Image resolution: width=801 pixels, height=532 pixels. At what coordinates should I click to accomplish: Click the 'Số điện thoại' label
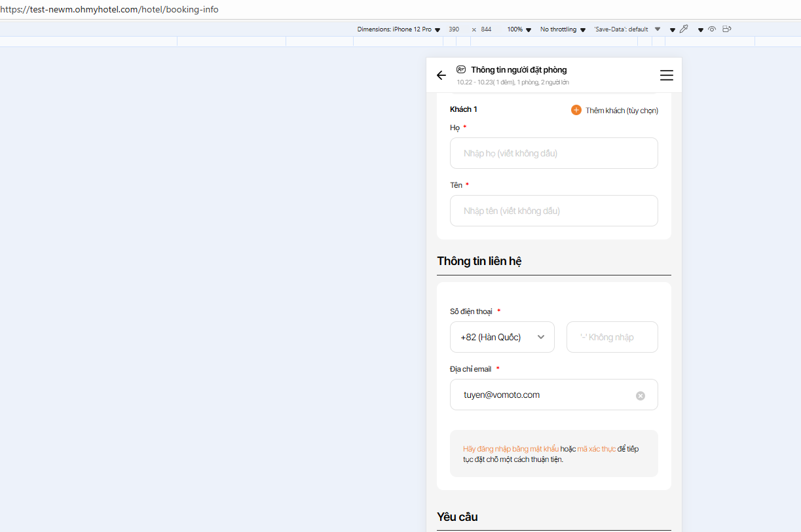471,311
